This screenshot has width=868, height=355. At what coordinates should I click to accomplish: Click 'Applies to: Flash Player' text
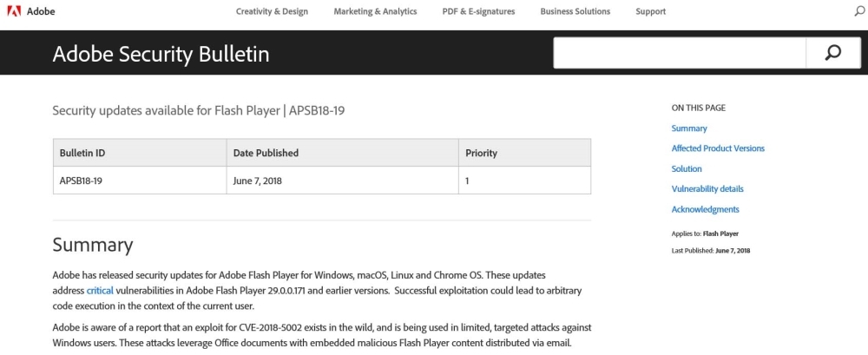[x=705, y=233]
